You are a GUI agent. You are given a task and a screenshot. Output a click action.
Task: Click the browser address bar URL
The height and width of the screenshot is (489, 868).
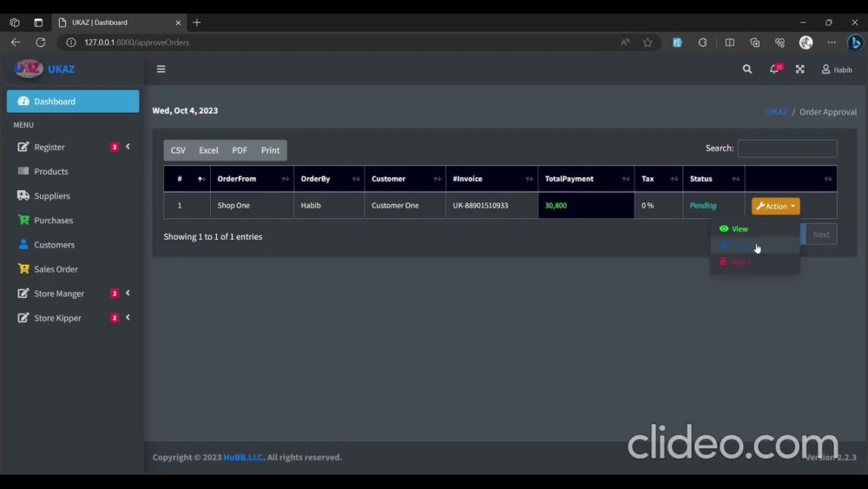point(137,42)
